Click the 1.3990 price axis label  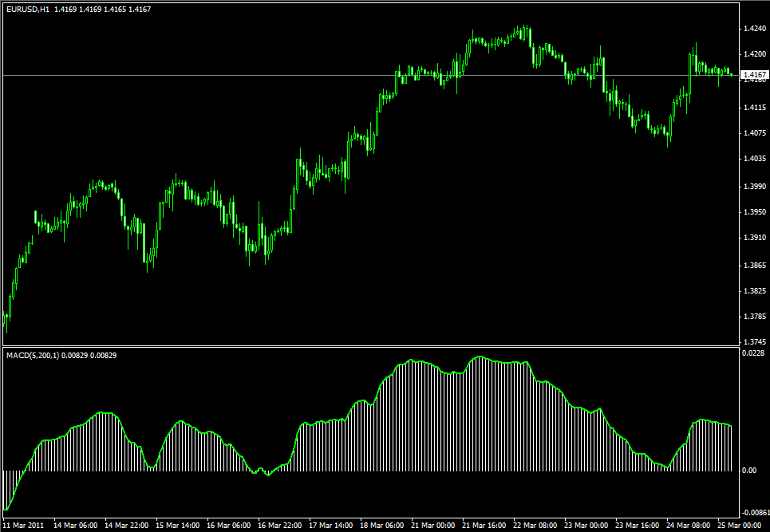tap(755, 187)
